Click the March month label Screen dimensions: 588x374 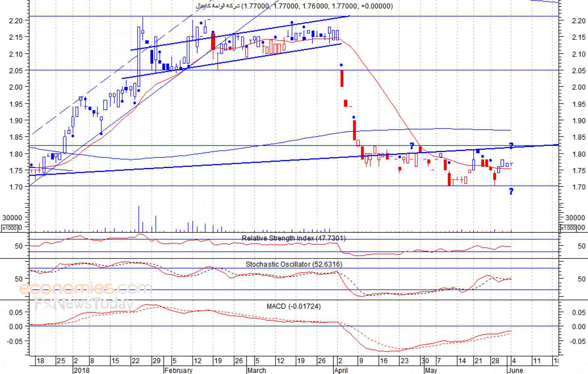point(257,370)
